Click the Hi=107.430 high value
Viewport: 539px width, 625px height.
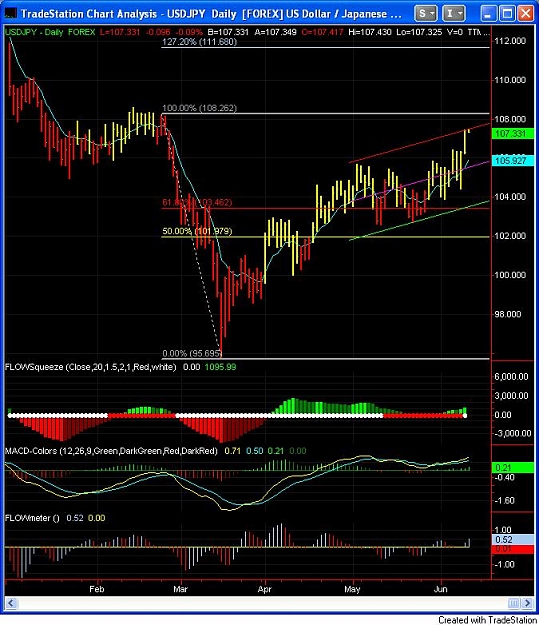pyautogui.click(x=370, y=32)
